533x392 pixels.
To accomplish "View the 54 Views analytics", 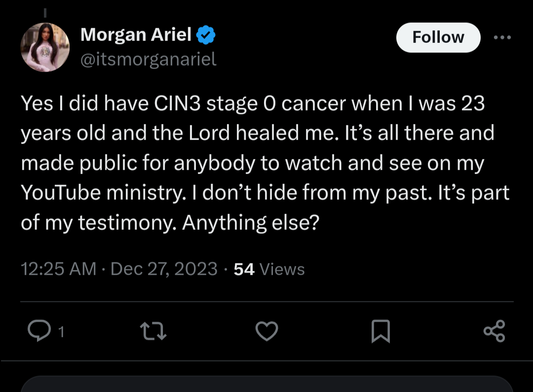I will click(x=269, y=269).
